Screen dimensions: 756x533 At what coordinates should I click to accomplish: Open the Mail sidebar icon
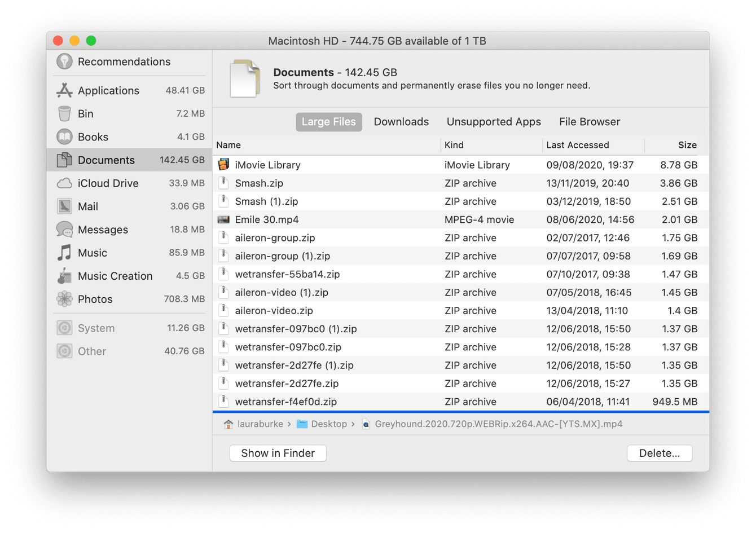(64, 206)
